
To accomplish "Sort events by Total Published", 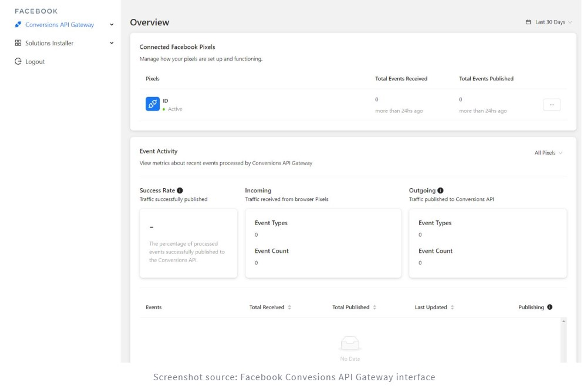I will tap(375, 307).
